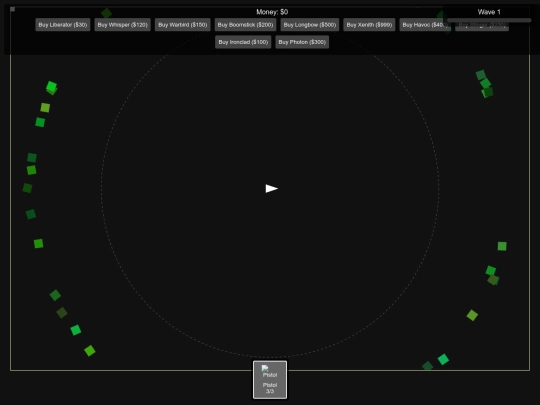Buy the Ironclad for $100

pyautogui.click(x=243, y=42)
